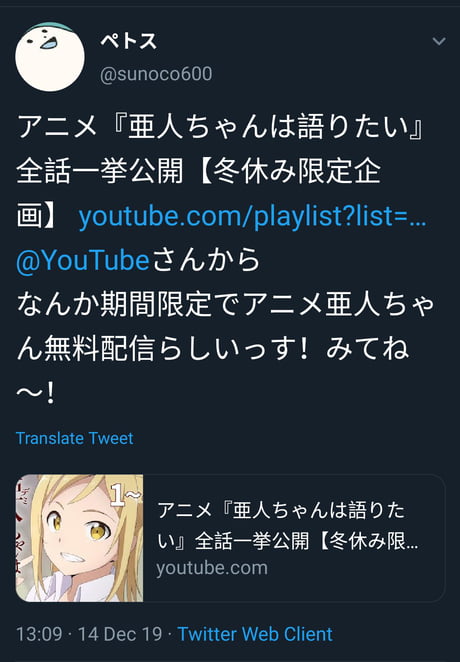Click the line ん無料配信らしいっす！みてね
This screenshot has width=460, height=662.
point(213,349)
